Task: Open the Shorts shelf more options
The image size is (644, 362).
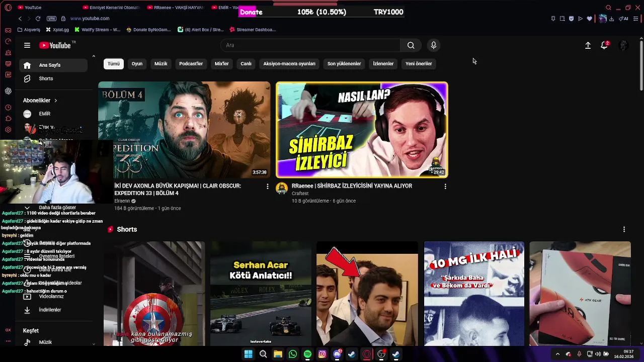Action: pos(624,229)
